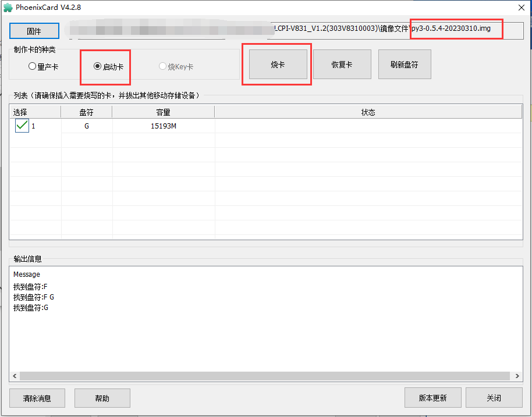Clear messages using 清除消息 button
The height and width of the screenshot is (417, 532).
pos(37,398)
